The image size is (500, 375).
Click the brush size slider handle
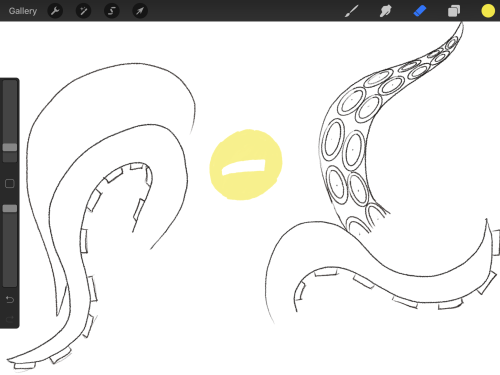[10, 147]
